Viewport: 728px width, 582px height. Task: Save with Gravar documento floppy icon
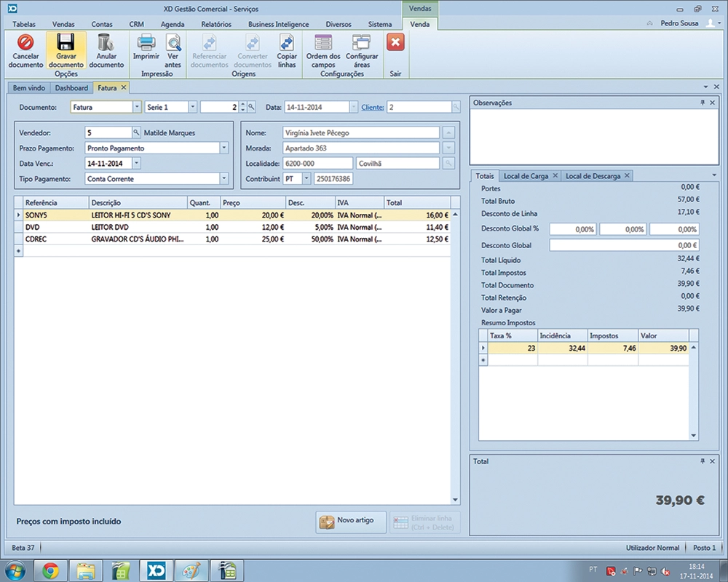click(x=66, y=43)
